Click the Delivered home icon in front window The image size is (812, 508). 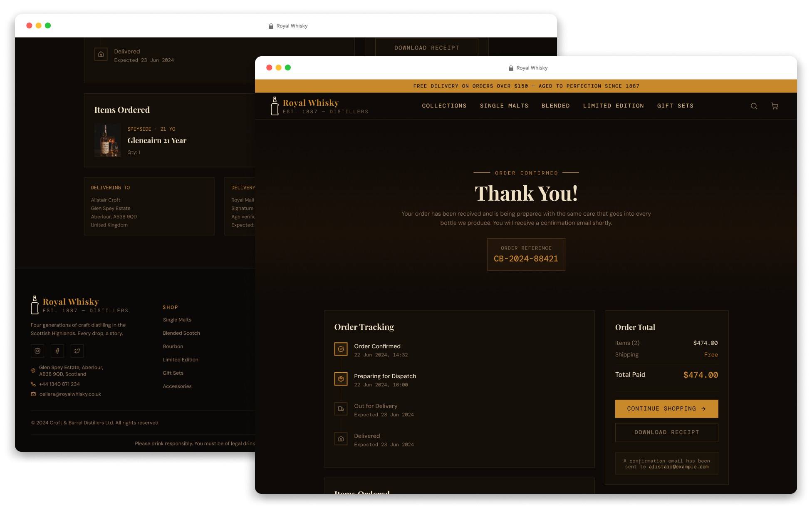click(x=341, y=439)
